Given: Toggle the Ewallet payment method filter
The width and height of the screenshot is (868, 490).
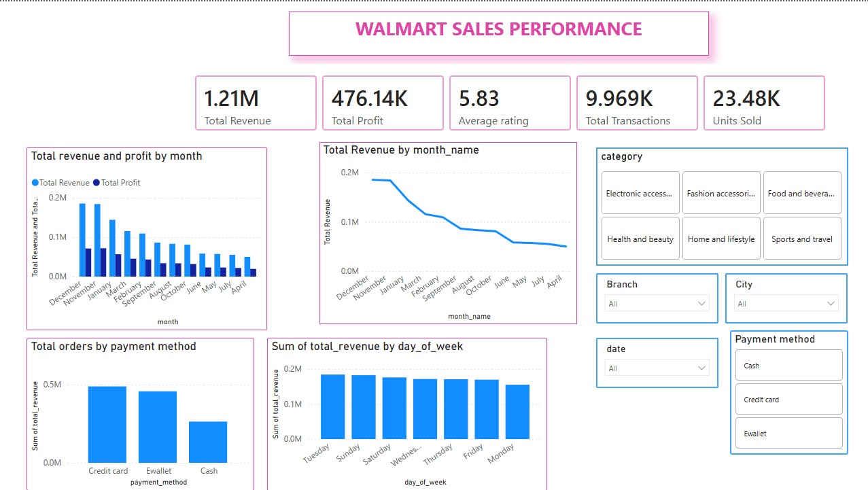Looking at the screenshot, I should 788,433.
